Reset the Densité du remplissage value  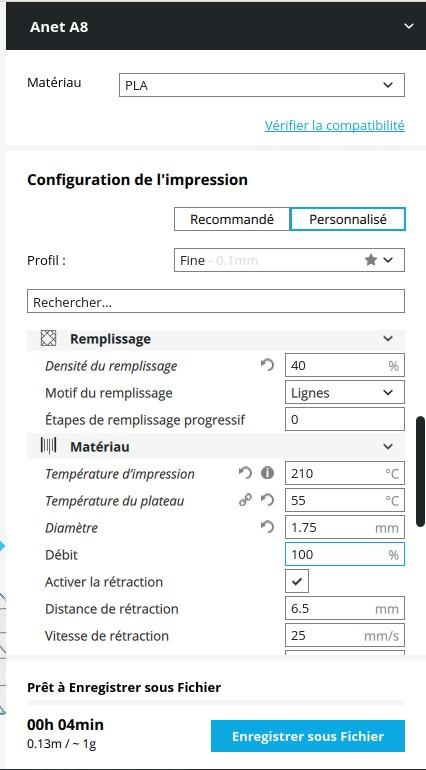267,365
